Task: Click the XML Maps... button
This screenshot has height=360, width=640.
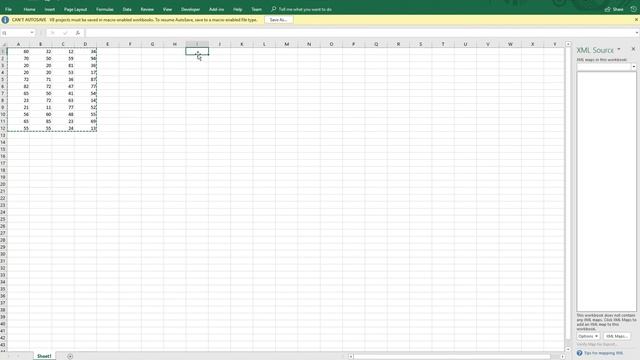Action: coord(617,336)
